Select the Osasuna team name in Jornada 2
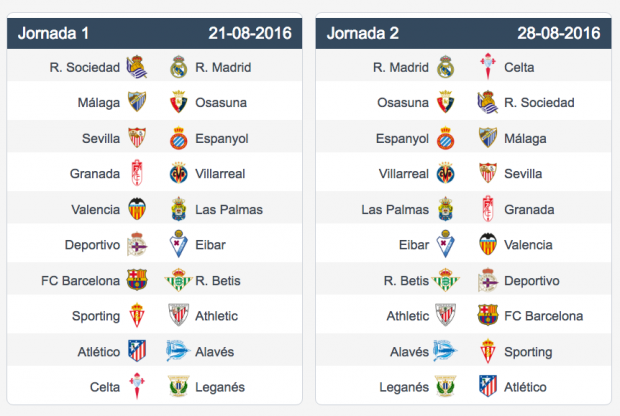The height and width of the screenshot is (416, 620). click(403, 103)
